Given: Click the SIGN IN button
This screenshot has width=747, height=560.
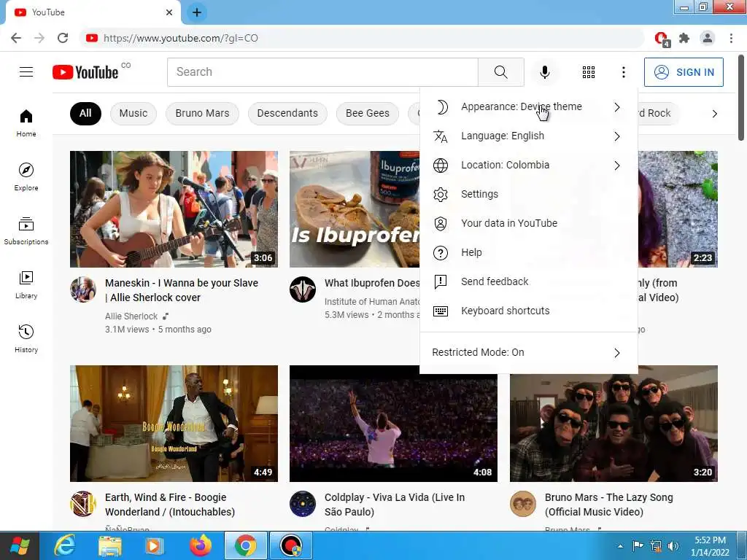Looking at the screenshot, I should tap(684, 72).
